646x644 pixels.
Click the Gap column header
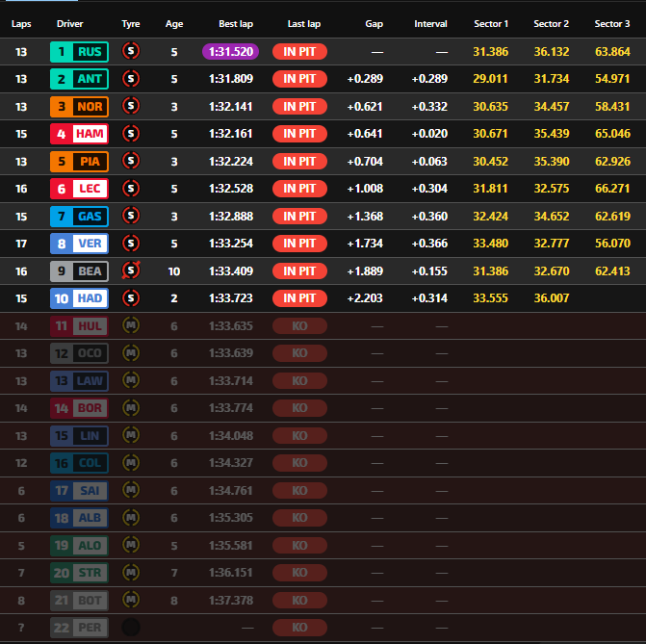tap(375, 23)
